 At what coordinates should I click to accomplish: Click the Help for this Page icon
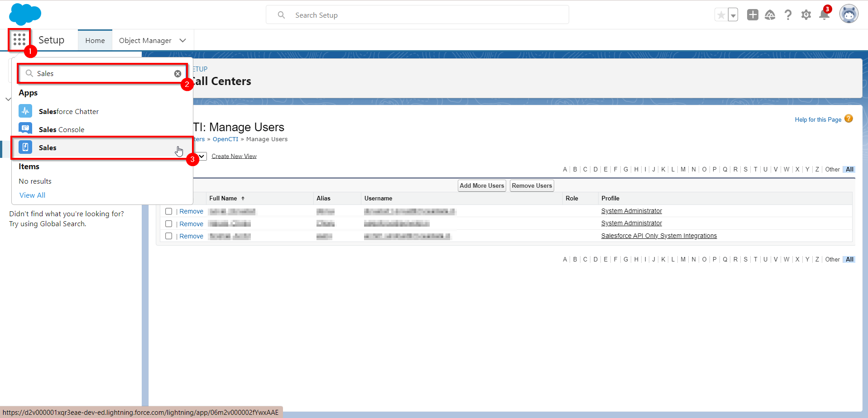click(849, 119)
